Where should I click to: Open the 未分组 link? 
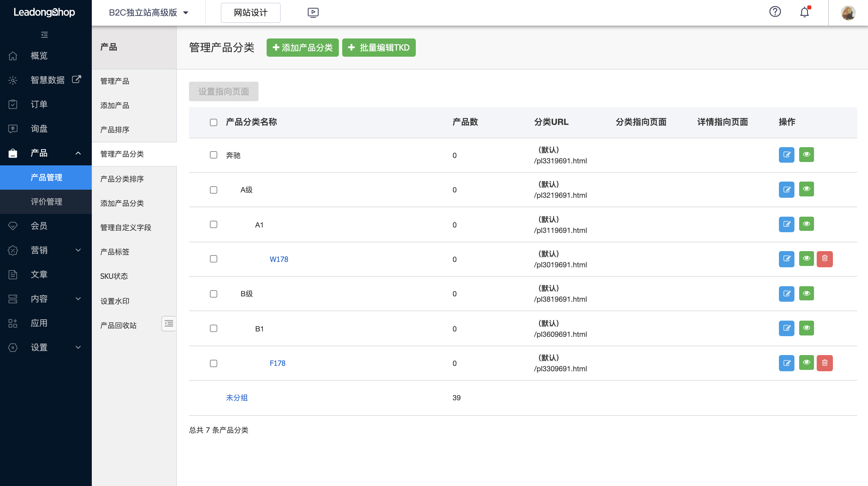pyautogui.click(x=237, y=398)
